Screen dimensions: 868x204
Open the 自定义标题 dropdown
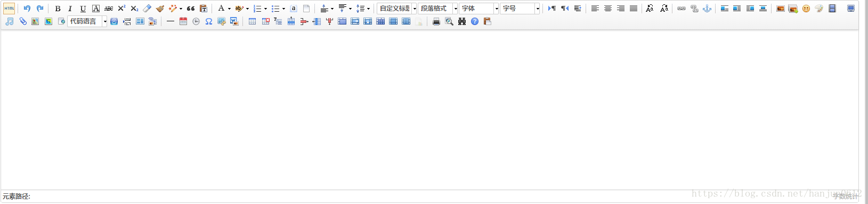point(397,9)
